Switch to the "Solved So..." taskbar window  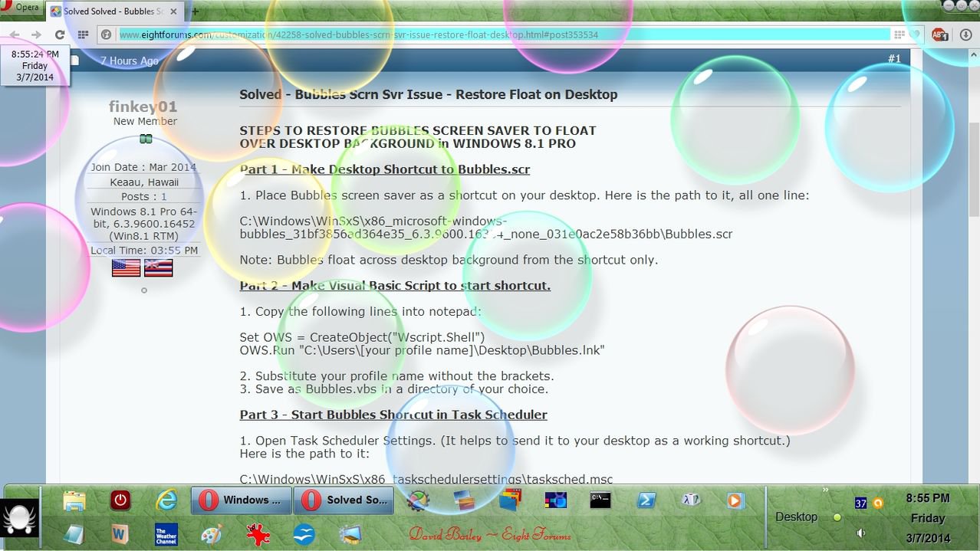click(x=344, y=500)
